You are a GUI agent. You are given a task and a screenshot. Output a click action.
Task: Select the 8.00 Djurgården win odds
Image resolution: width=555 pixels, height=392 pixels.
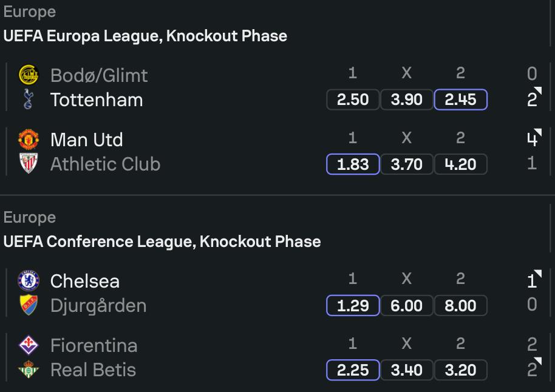coord(460,305)
